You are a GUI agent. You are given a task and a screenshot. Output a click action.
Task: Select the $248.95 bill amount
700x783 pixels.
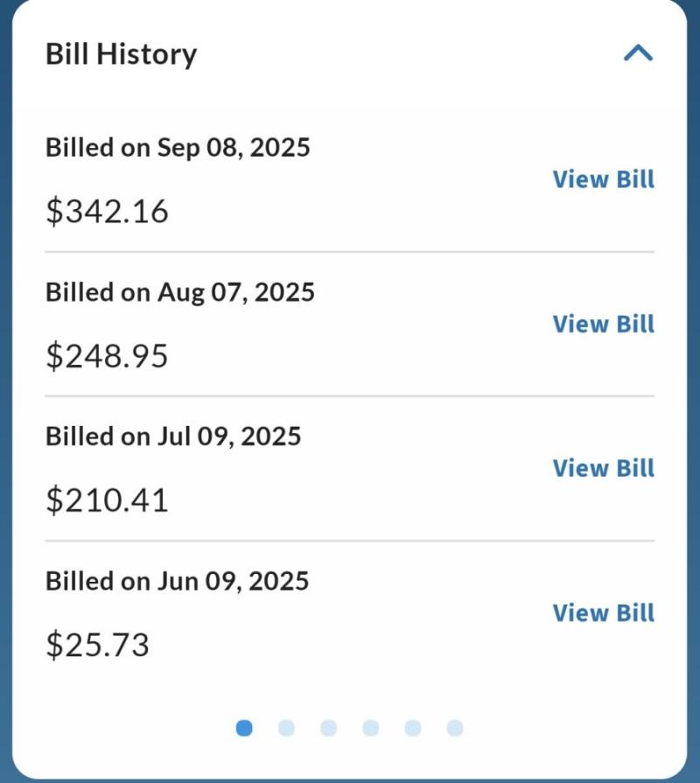point(107,356)
